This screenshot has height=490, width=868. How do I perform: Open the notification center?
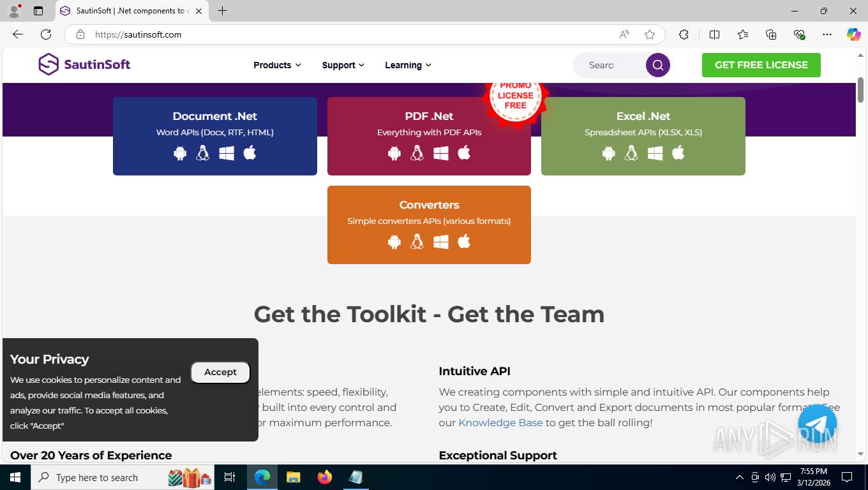coord(847,477)
